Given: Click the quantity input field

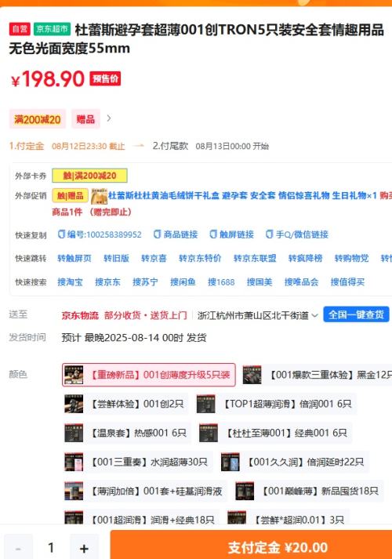Looking at the screenshot, I should (x=51, y=548).
